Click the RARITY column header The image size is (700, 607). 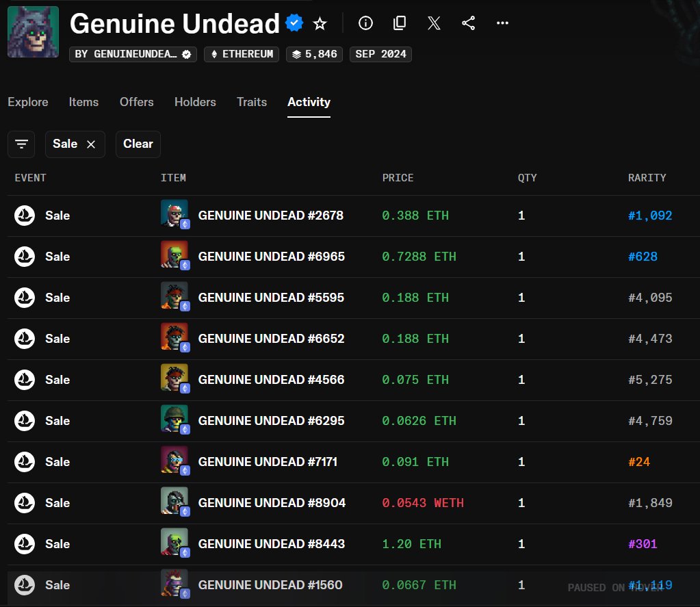pyautogui.click(x=647, y=178)
